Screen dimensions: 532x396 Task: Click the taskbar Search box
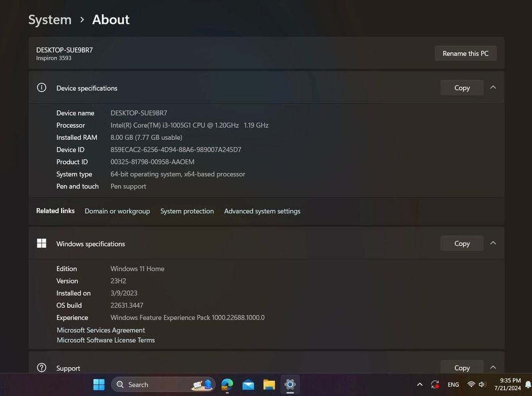coord(163,385)
